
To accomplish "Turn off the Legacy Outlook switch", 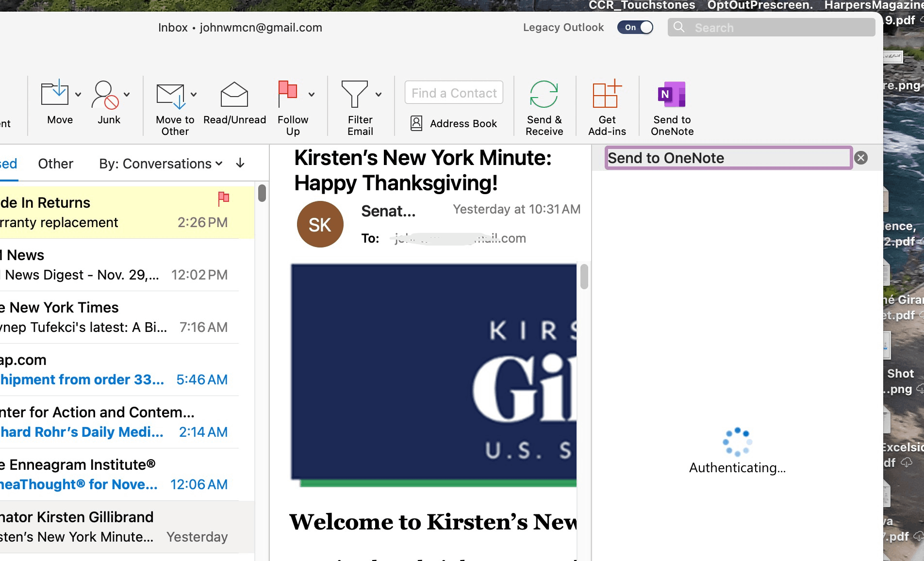I will coord(635,27).
